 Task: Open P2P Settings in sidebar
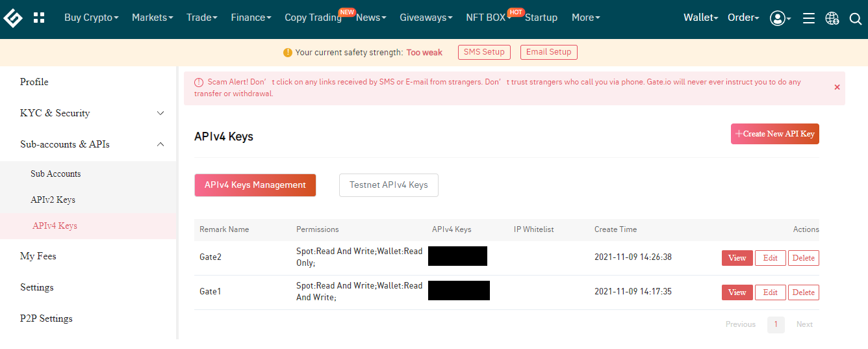tap(46, 318)
